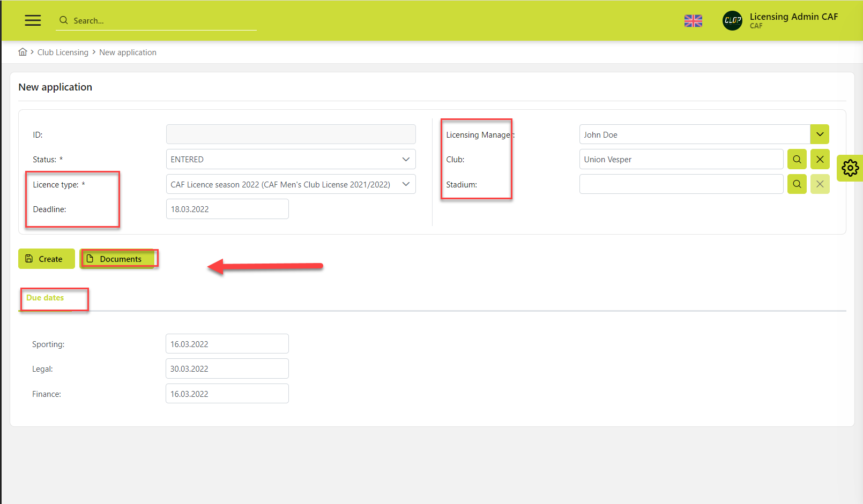863x504 pixels.
Task: Open the settings gear panel
Action: point(850,168)
